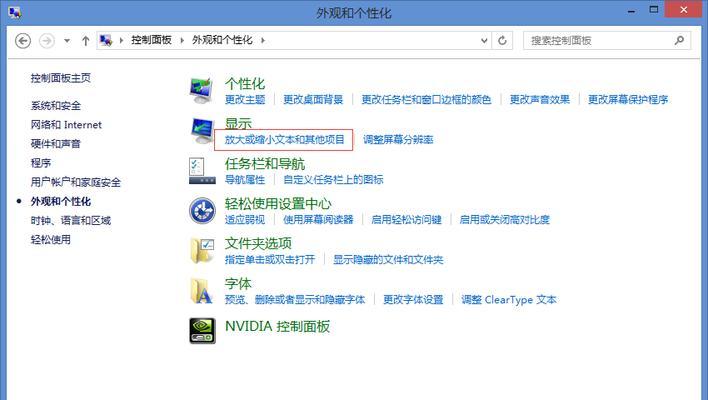Open 适应弱视 link
The image size is (708, 400).
[245, 220]
